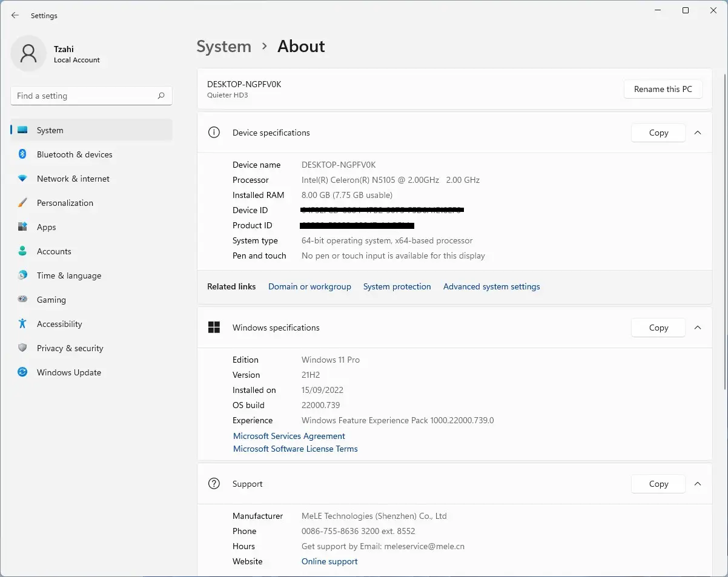Select Accounts in the sidebar

[x=91, y=251]
